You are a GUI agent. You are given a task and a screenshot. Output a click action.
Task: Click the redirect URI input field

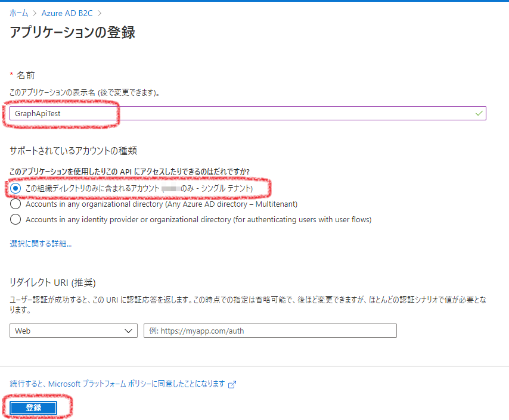pos(270,331)
